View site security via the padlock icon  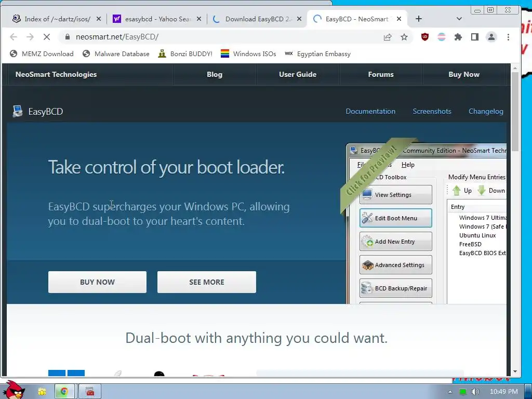click(67, 37)
